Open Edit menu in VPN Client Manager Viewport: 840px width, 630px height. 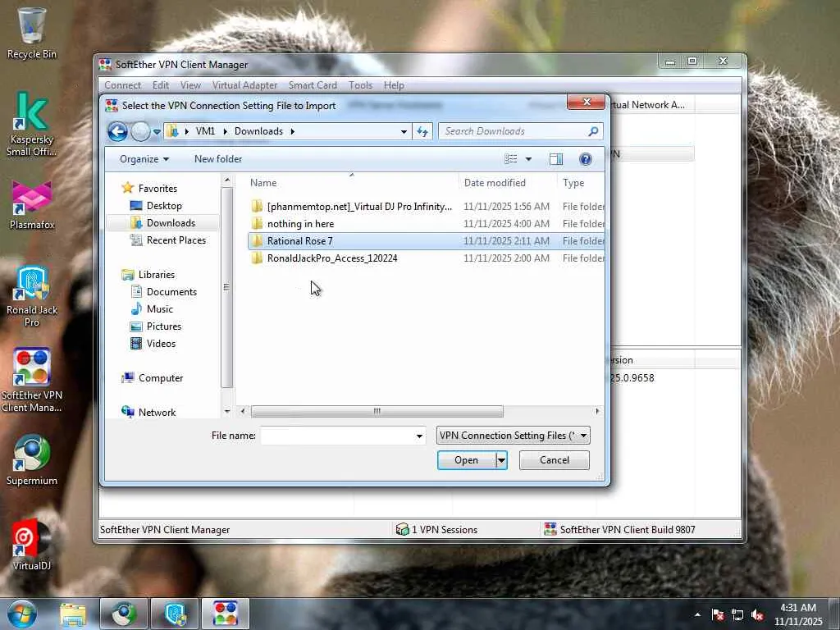[160, 85]
